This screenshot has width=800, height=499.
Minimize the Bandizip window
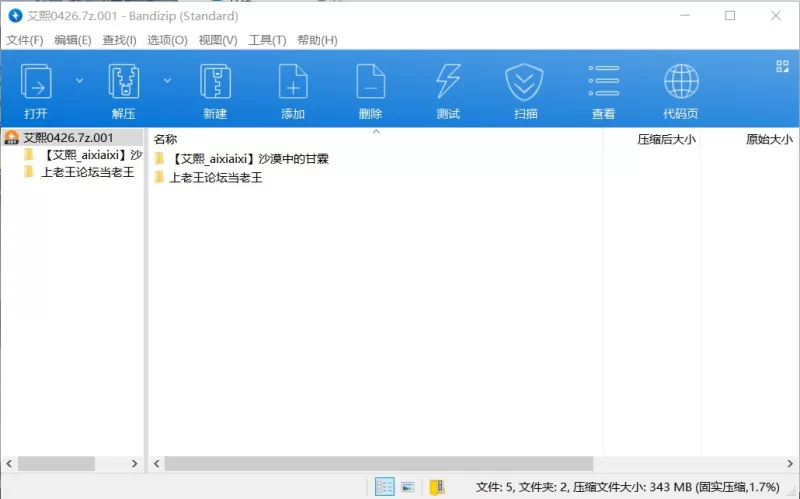click(x=685, y=16)
